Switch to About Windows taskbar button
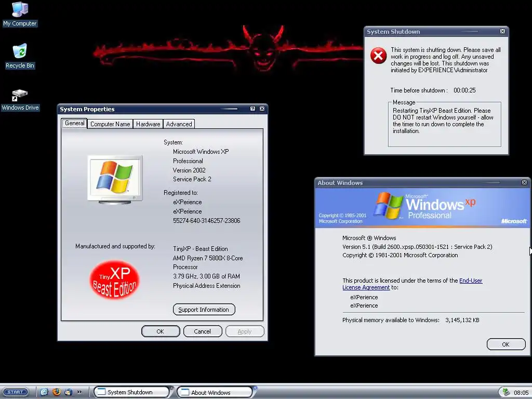Screen dimensions: 532x399 point(215,392)
